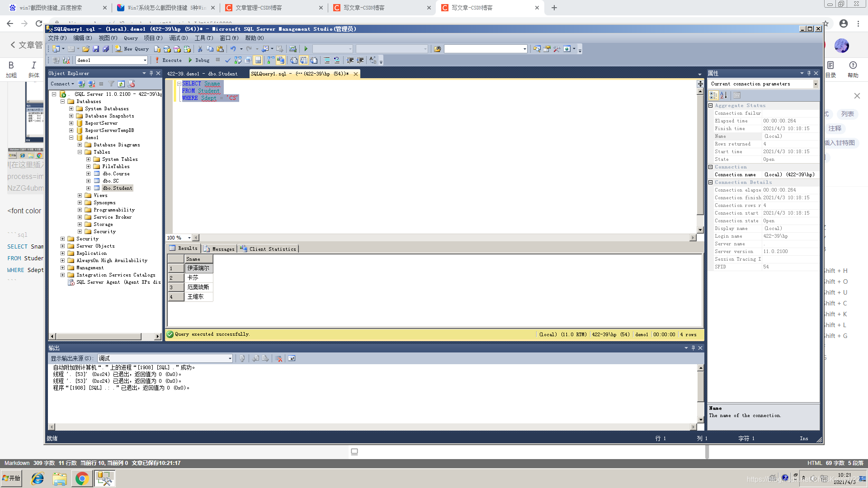Screen dimensions: 868x488
Task: Expand the dbo.Course table node
Action: [x=88, y=174]
